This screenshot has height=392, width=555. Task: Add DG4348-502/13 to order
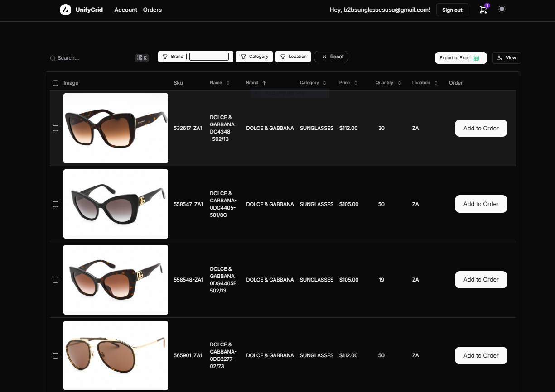481,128
